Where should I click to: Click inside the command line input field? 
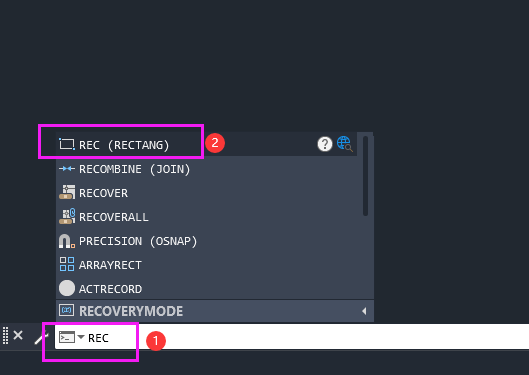coord(292,337)
